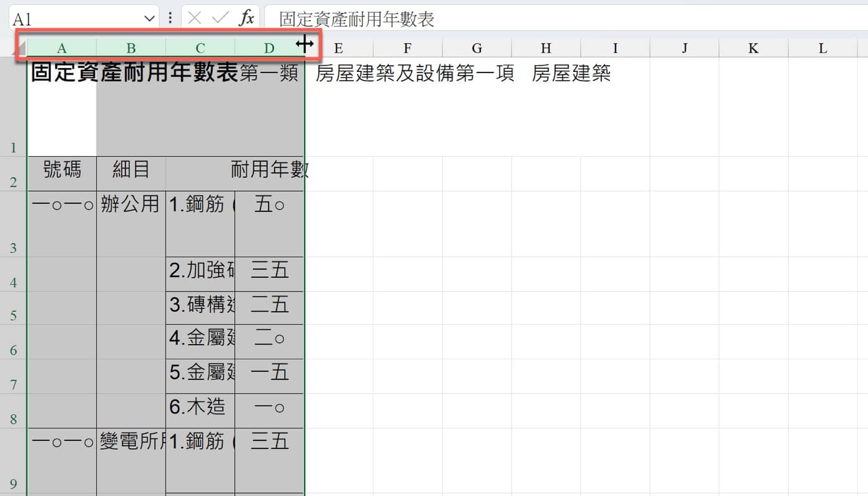Select column I header
The width and height of the screenshot is (868, 496).
point(615,48)
